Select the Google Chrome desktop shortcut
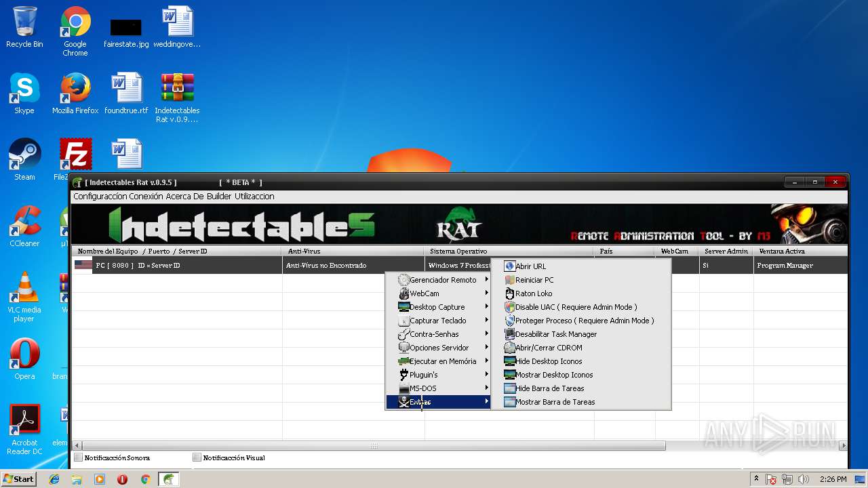The width and height of the screenshot is (868, 488). (75, 31)
